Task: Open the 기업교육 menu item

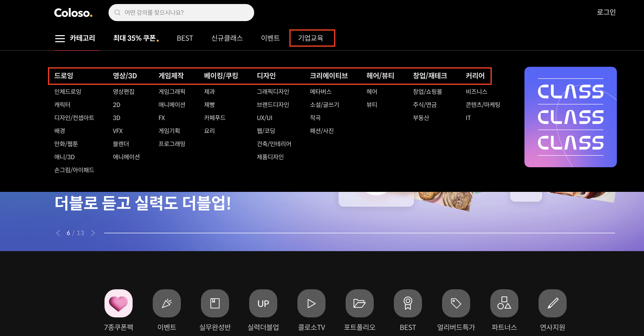Action: click(311, 38)
